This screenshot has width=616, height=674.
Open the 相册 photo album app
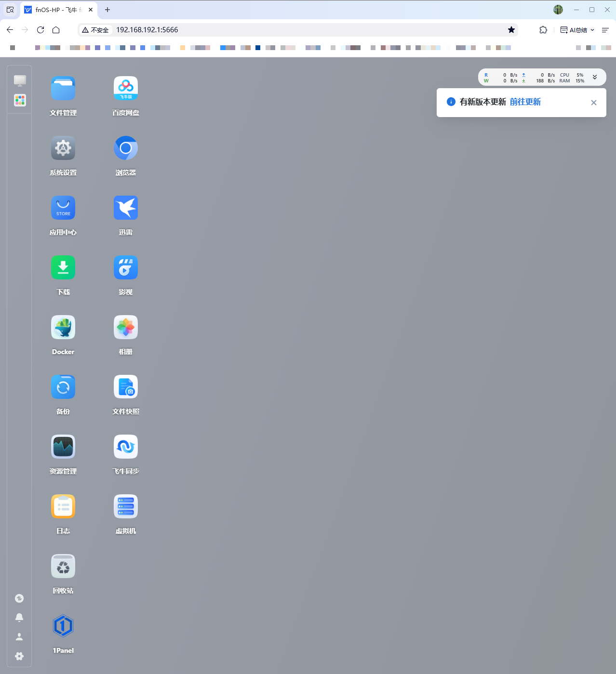click(126, 327)
